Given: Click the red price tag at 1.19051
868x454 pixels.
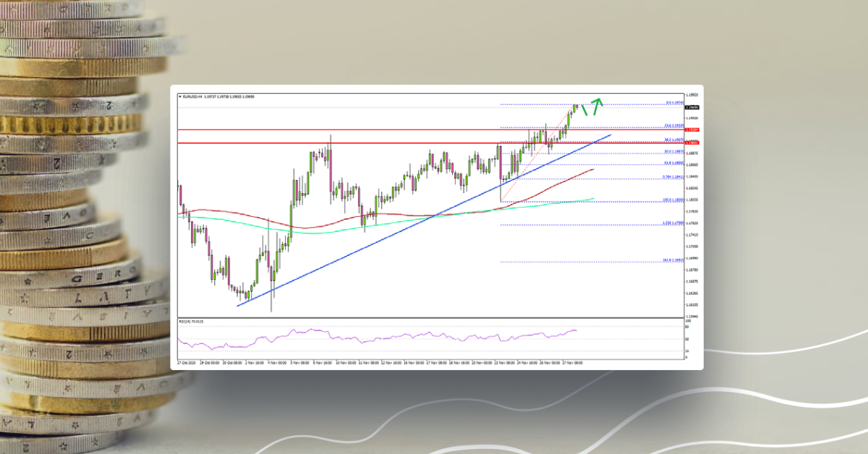Looking at the screenshot, I should [692, 143].
